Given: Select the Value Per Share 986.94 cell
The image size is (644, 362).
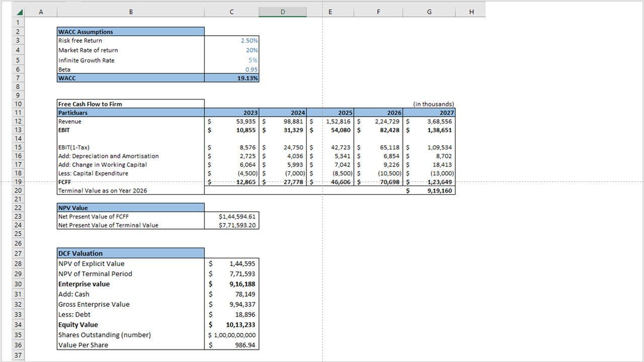Looking at the screenshot, I should pos(232,345).
